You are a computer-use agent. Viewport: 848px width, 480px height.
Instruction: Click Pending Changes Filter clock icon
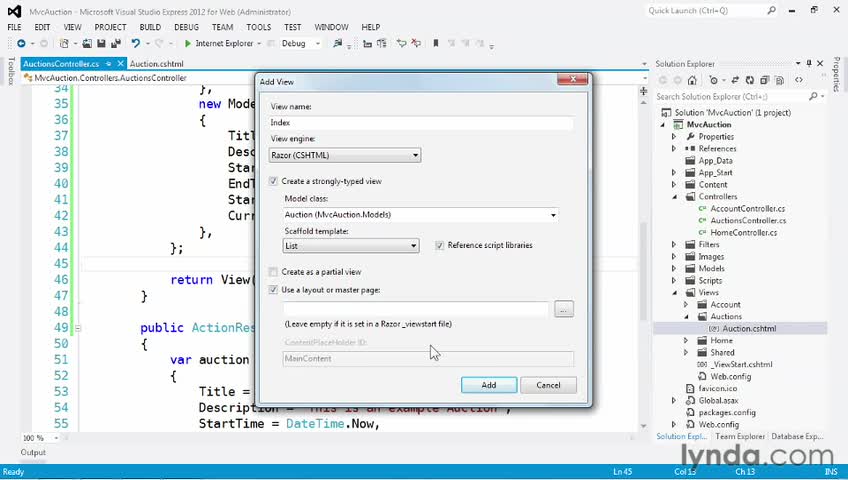[713, 81]
